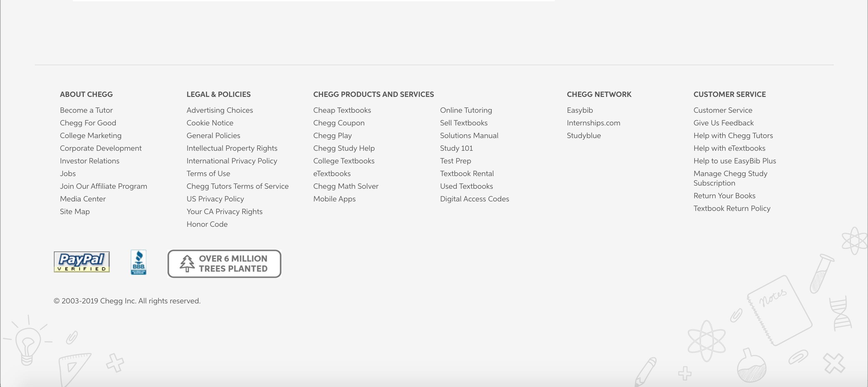Visit the Cheap Textbooks page
The width and height of the screenshot is (868, 387).
click(342, 110)
